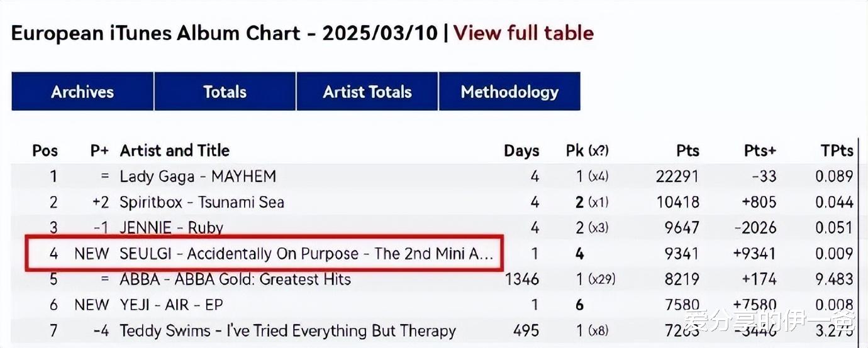
Task: Click the Pos column header
Action: (x=45, y=151)
